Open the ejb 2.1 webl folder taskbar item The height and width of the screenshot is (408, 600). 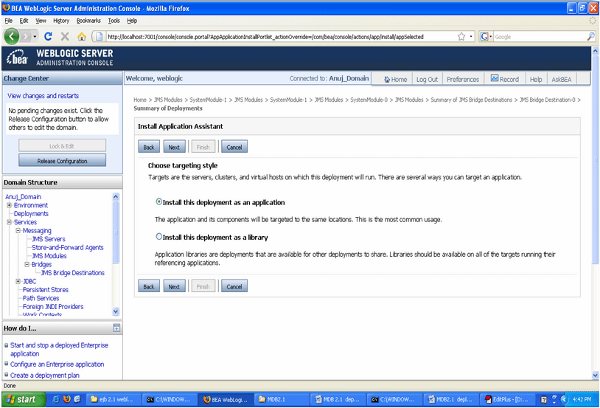click(x=112, y=400)
